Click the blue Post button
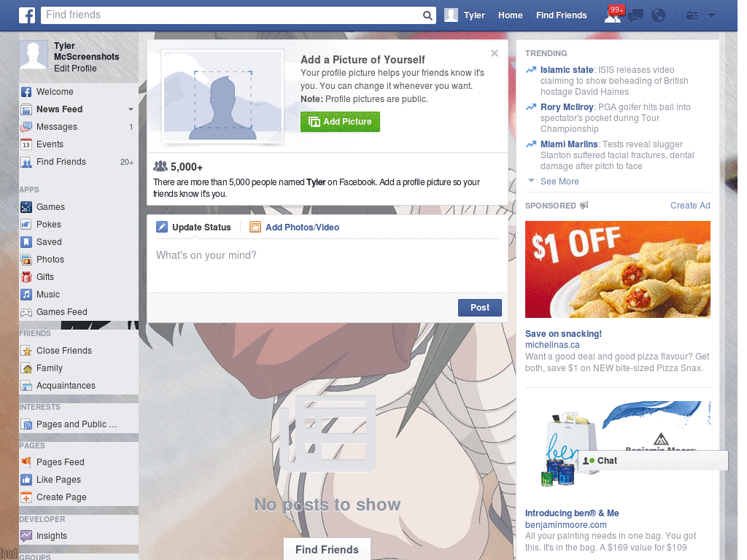Viewport: 747px width, 560px height. 480,308
